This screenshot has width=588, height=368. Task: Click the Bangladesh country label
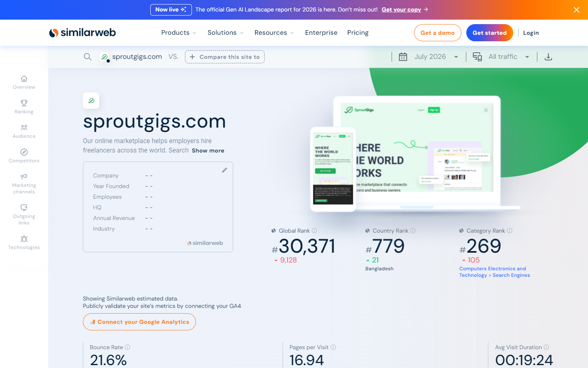tap(379, 269)
